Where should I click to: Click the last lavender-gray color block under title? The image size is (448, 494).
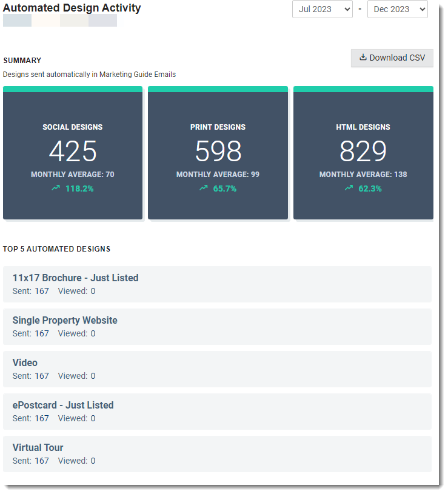point(102,21)
